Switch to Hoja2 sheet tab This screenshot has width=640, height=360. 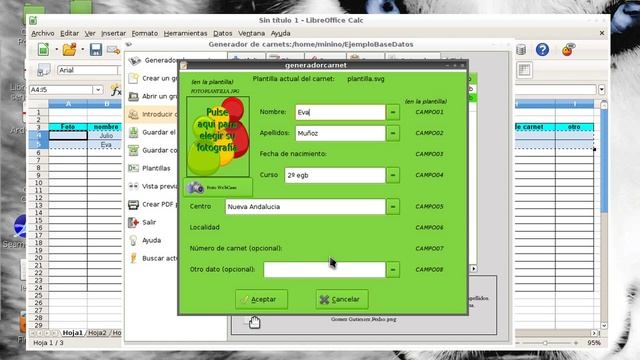[x=97, y=333]
